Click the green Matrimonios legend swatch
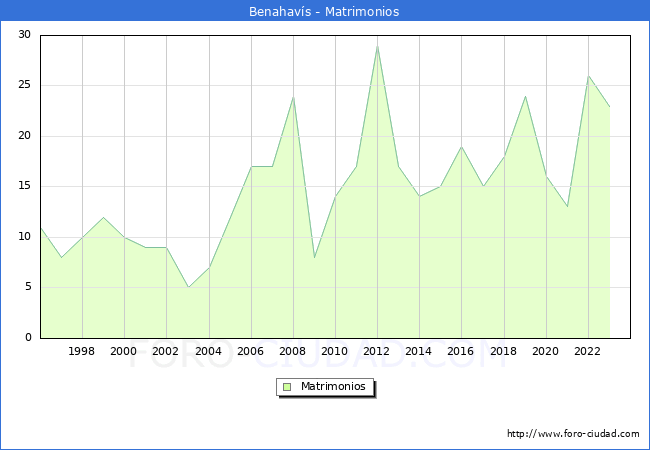Image resolution: width=650 pixels, height=450 pixels. pos(286,387)
